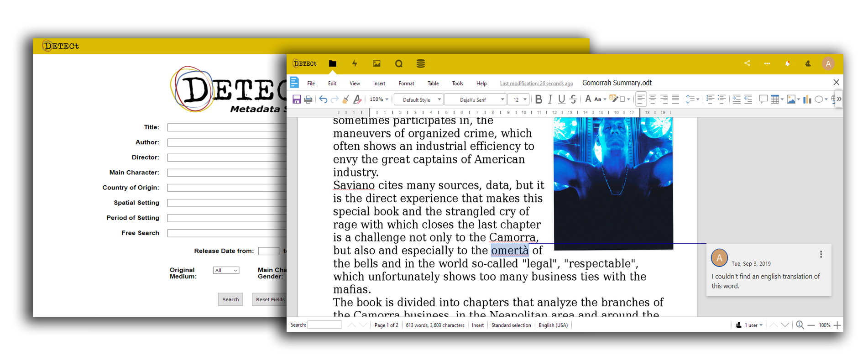The image size is (868, 356).
Task: Insert a comment using the speech bubble icon
Action: (763, 99)
